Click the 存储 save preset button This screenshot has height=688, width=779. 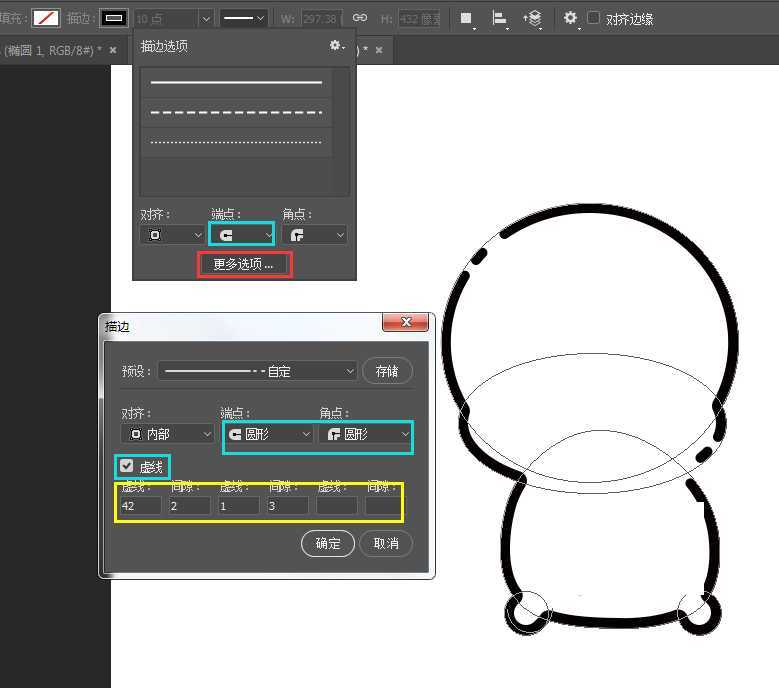pos(386,371)
